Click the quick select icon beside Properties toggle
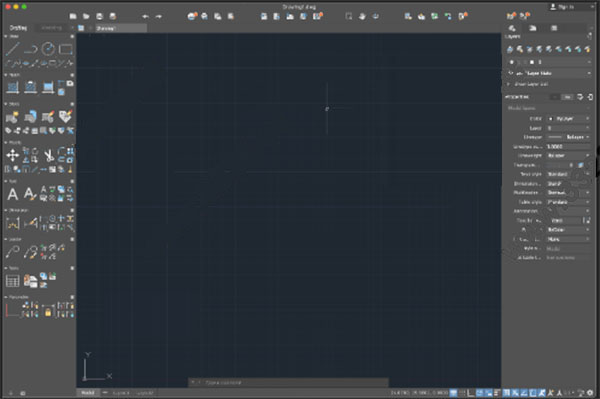Screen dimensions: 600x399 [x=580, y=97]
